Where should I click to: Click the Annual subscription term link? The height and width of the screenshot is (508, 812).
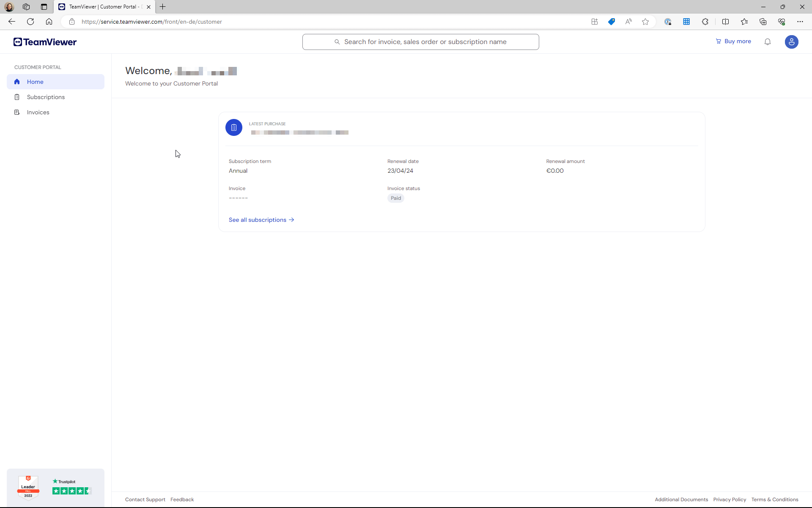(238, 170)
